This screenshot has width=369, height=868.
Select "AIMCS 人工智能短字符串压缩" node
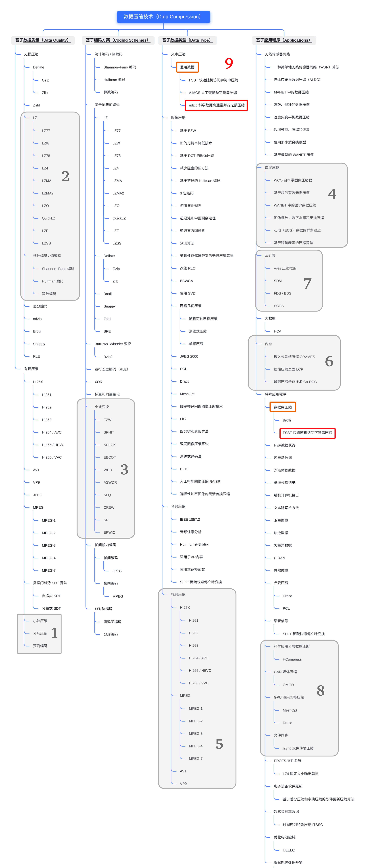click(x=213, y=93)
